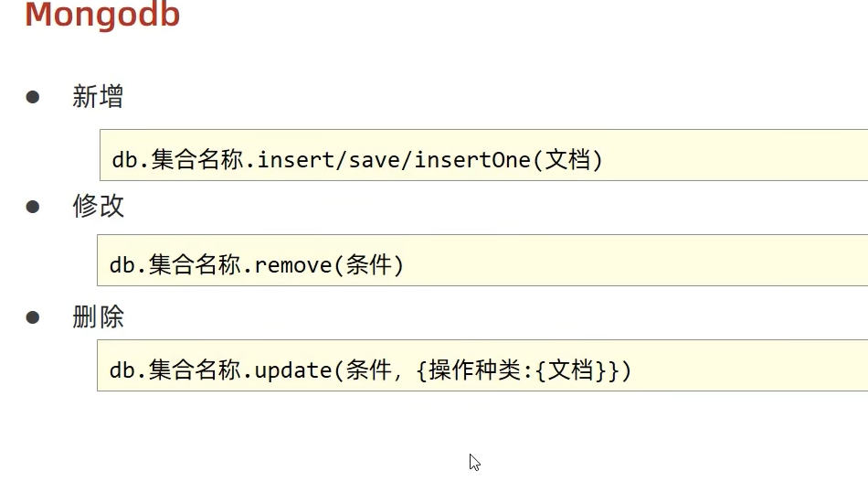868x482 pixels.
Task: Click the word "update" in the code box
Action: click(x=292, y=370)
